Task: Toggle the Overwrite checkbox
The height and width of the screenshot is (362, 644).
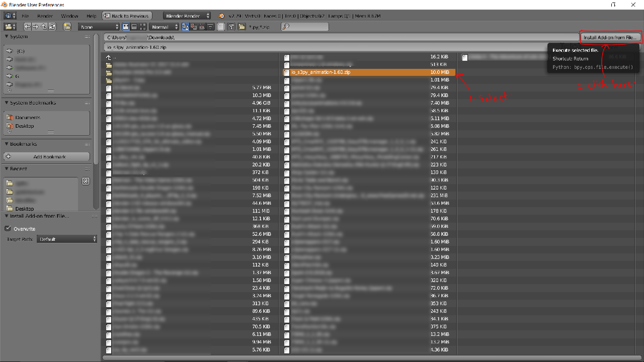Action: click(8, 229)
